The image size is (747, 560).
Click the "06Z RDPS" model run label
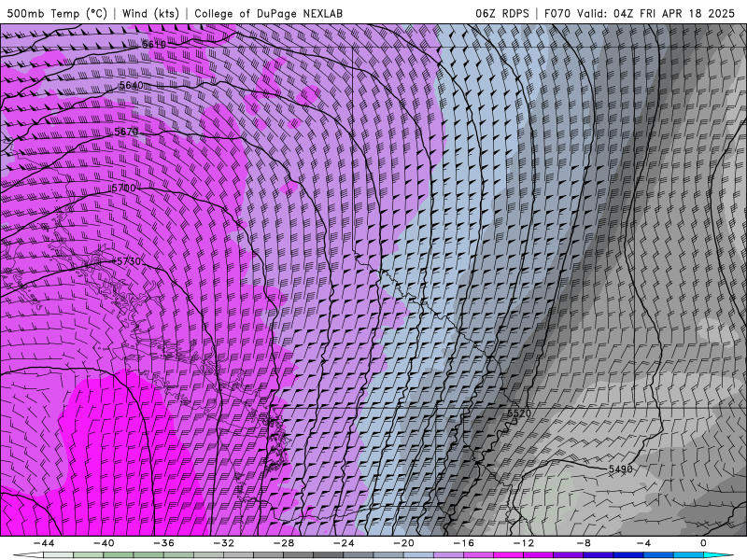pos(502,13)
